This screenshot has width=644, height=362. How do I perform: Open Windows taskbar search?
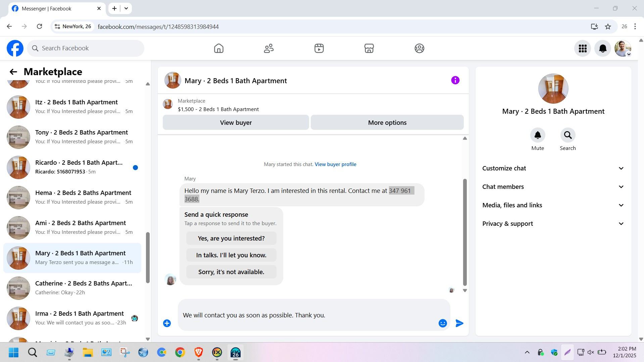33,352
